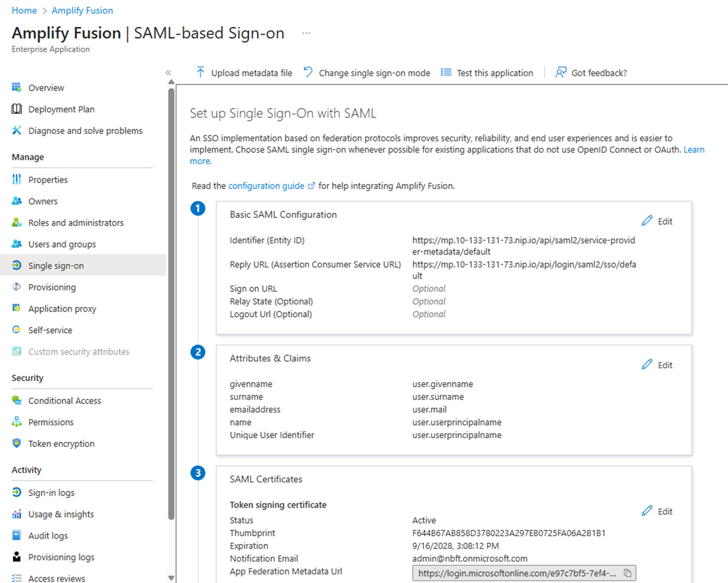
Task: Click the Overview grid icon
Action: tap(16, 87)
